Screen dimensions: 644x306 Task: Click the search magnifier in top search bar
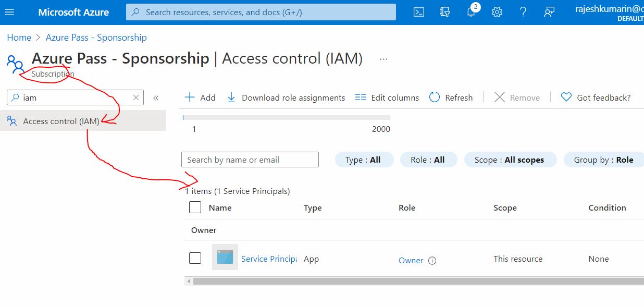[136, 12]
